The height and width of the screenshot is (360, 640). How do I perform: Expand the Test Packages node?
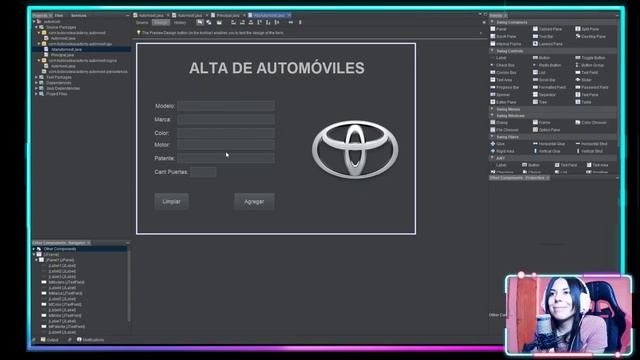coord(36,77)
